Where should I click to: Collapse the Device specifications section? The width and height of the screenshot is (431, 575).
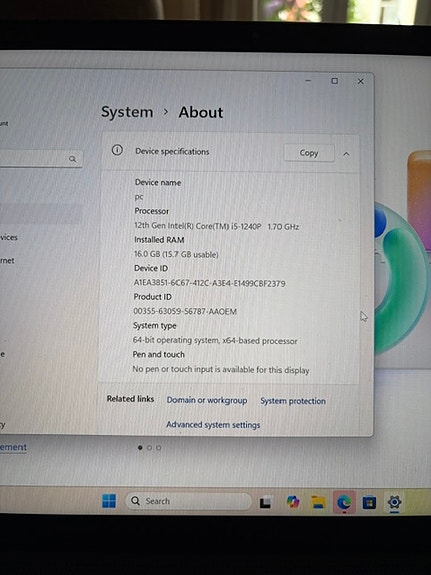point(346,154)
